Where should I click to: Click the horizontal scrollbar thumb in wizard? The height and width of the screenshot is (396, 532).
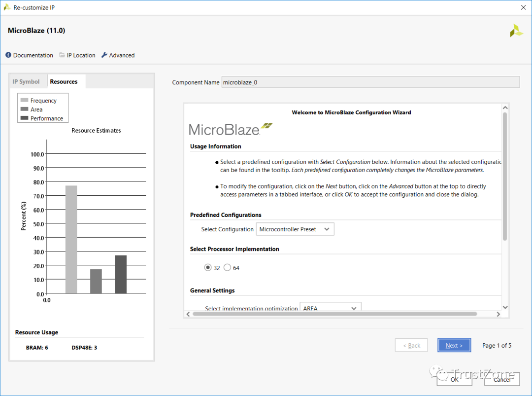pyautogui.click(x=334, y=314)
